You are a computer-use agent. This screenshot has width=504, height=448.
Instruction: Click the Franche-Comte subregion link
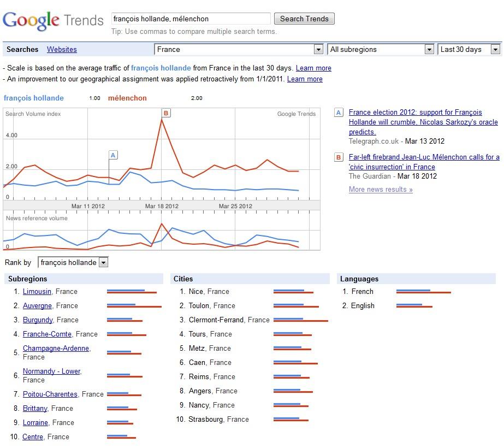point(47,334)
